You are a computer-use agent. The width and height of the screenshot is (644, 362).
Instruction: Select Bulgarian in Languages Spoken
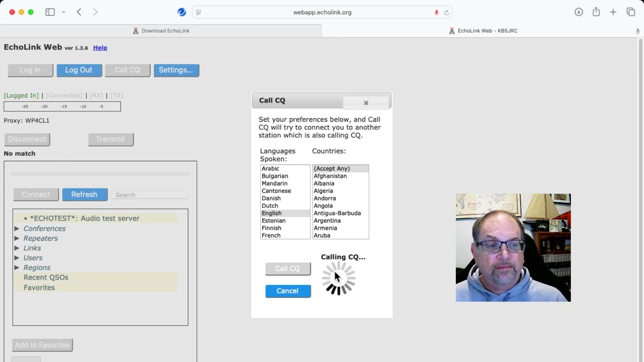(x=285, y=176)
